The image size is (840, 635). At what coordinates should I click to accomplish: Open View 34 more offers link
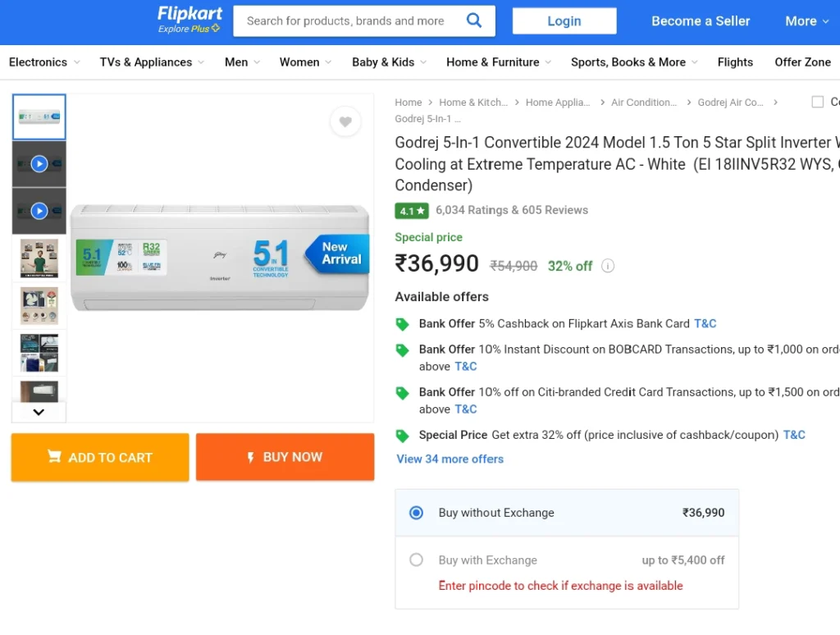coord(450,459)
